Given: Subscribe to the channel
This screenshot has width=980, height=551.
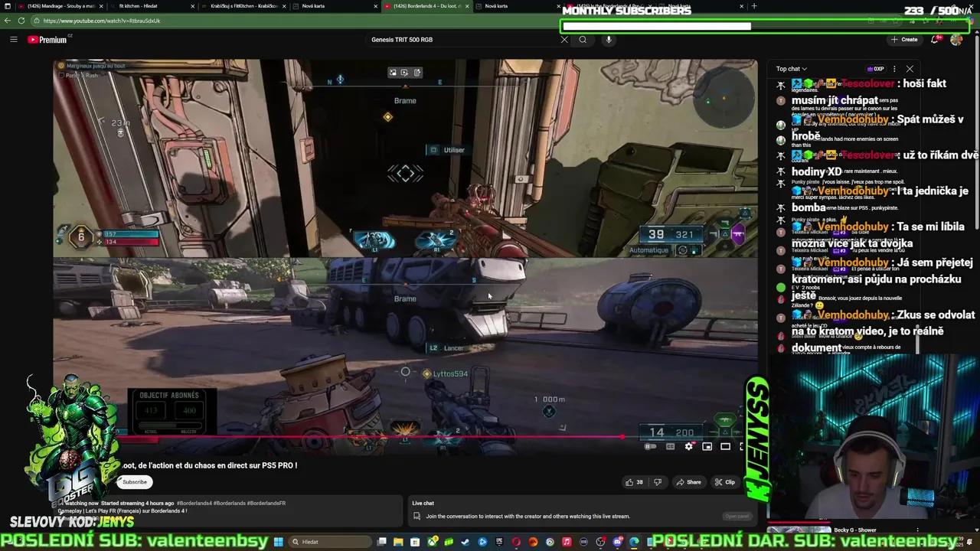Looking at the screenshot, I should 135,482.
